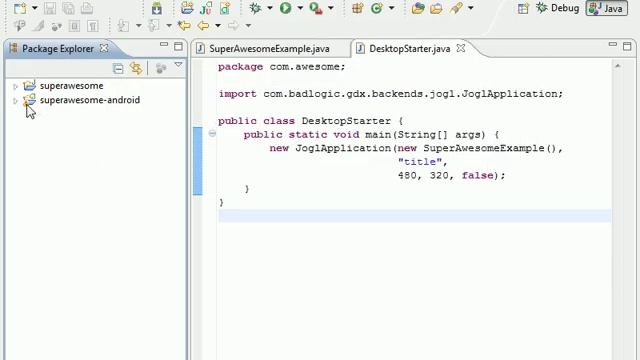Select the superawesome project

pyautogui.click(x=71, y=86)
